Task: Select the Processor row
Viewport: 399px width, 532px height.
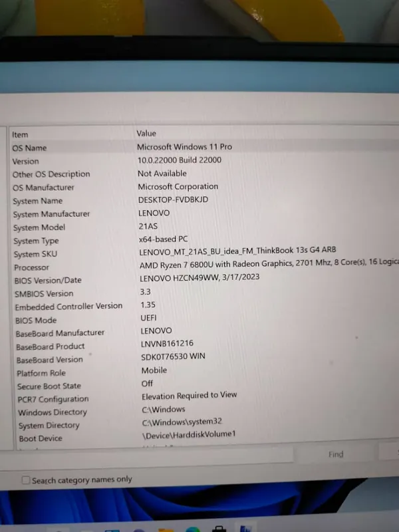Action: pos(32,267)
